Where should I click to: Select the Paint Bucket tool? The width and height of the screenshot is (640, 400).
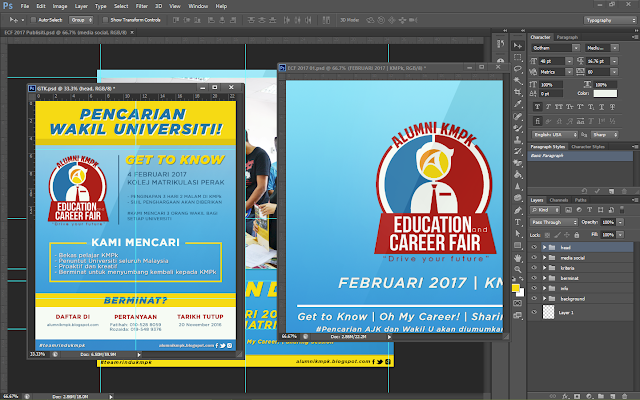coord(518,175)
